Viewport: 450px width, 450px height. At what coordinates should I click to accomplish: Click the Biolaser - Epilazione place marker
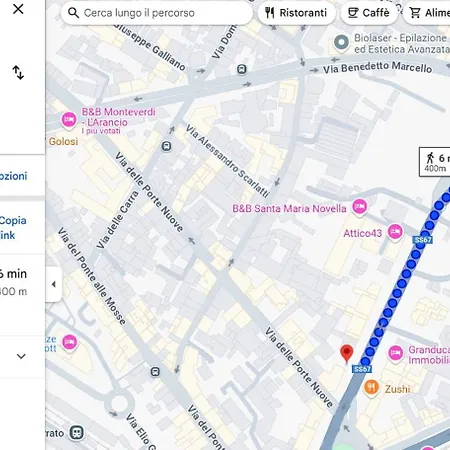point(341,43)
